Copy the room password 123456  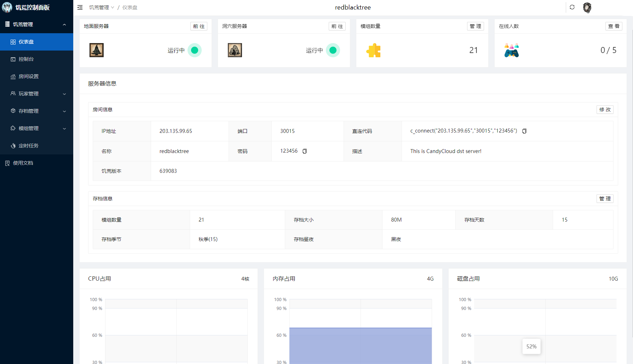coord(305,151)
